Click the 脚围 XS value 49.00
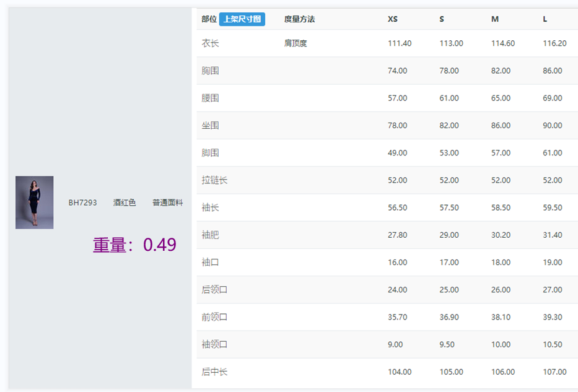578x392 pixels. (397, 152)
